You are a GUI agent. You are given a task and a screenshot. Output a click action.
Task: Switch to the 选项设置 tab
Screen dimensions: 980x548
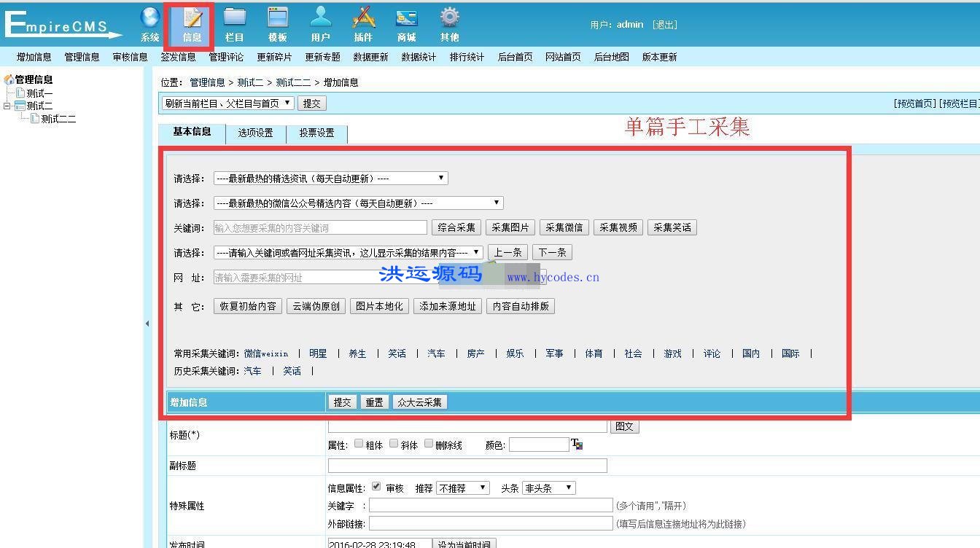click(255, 133)
